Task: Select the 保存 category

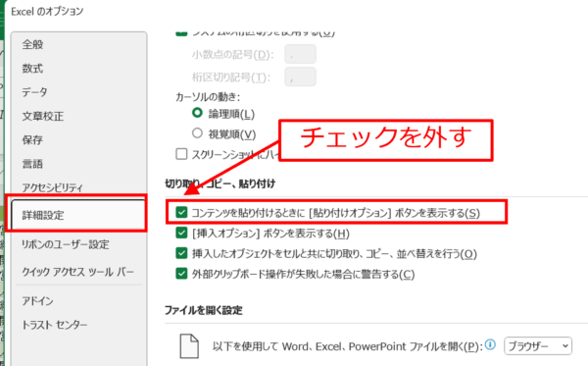Action: coord(32,140)
